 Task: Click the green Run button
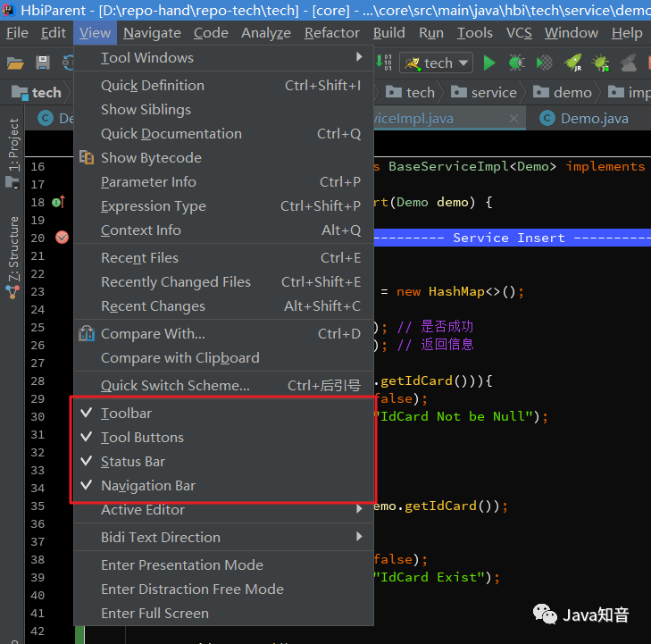point(489,63)
